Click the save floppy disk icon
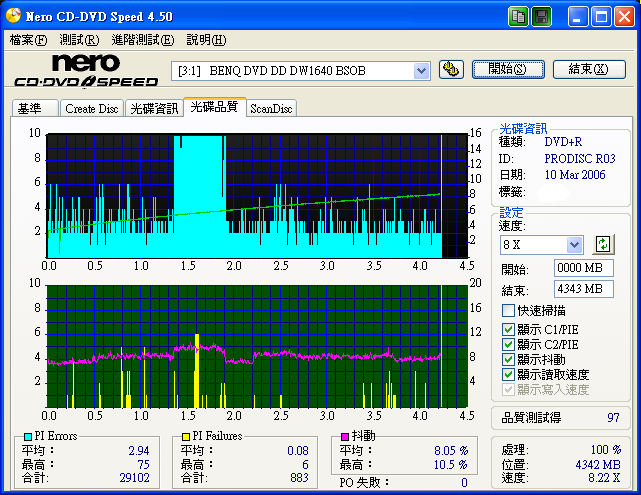Viewport: 641px width, 495px height. tap(541, 17)
